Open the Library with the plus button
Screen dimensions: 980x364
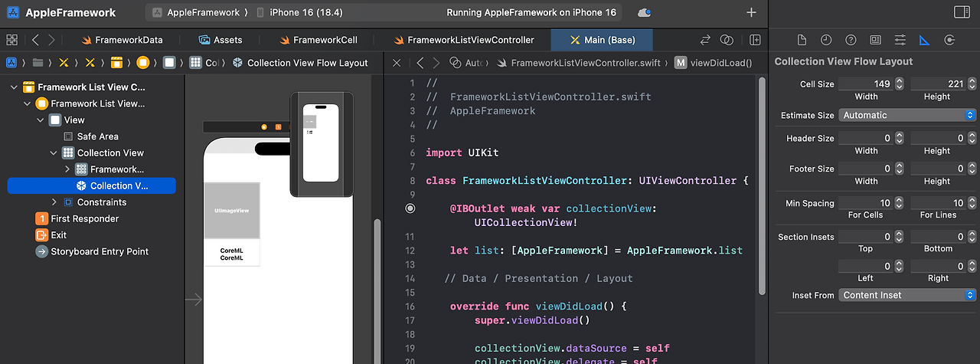(x=751, y=13)
